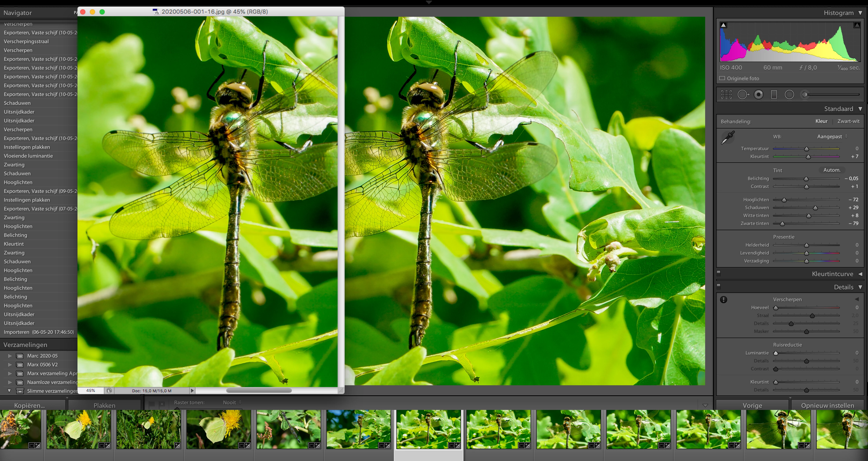Click the Opnieuw instellen button
The width and height of the screenshot is (868, 461).
(x=827, y=405)
